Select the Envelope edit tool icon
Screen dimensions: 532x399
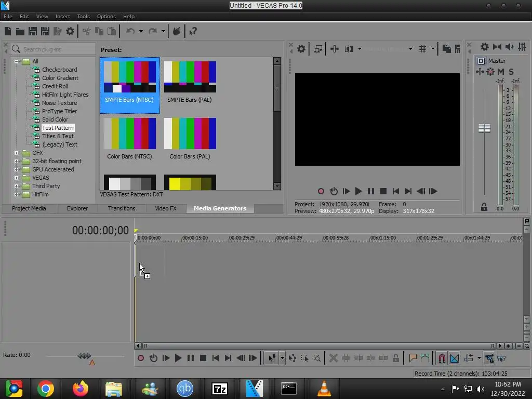pyautogui.click(x=292, y=358)
